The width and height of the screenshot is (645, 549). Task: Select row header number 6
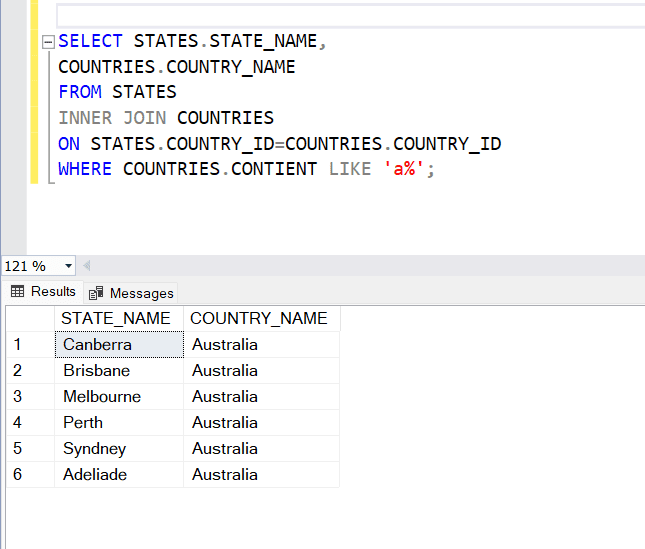point(30,474)
